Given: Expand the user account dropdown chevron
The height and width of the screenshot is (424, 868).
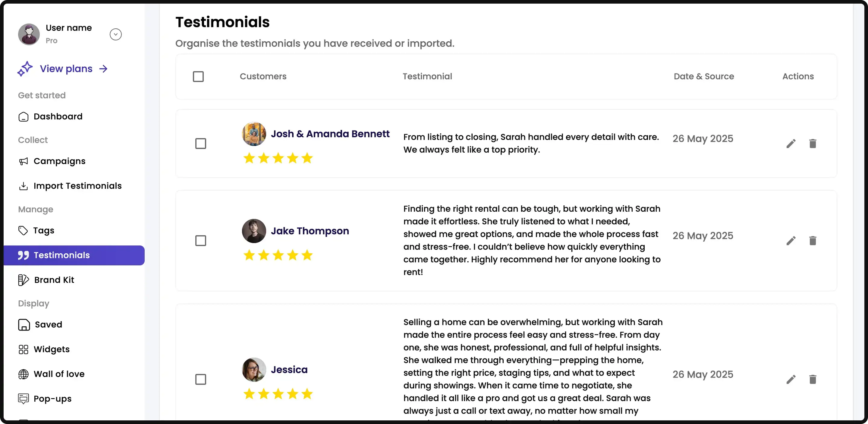Looking at the screenshot, I should tap(115, 34).
